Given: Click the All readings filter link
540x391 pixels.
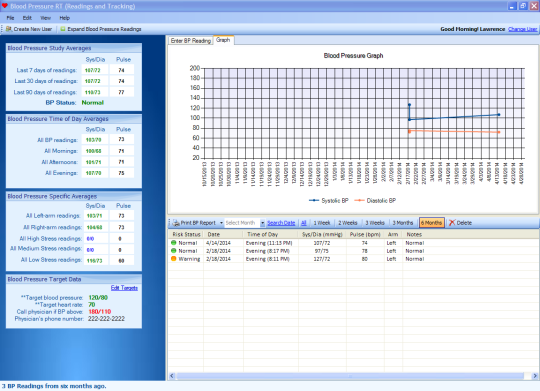Looking at the screenshot, I should click(304, 223).
